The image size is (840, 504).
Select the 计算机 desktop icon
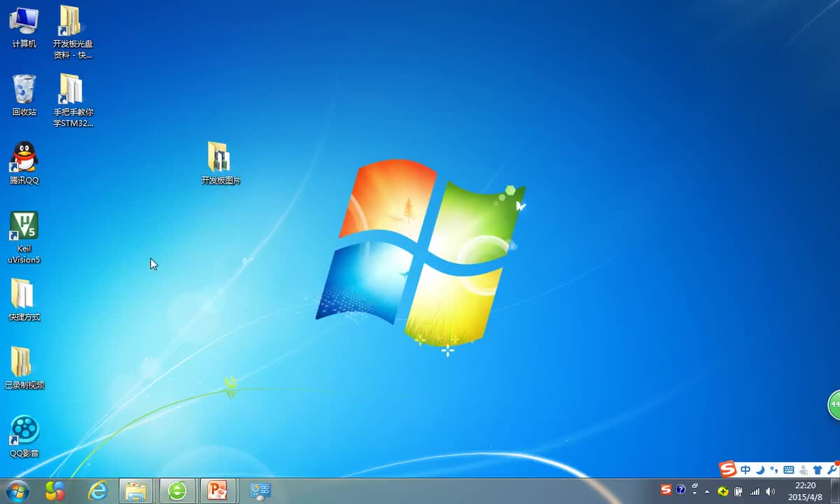point(24,27)
